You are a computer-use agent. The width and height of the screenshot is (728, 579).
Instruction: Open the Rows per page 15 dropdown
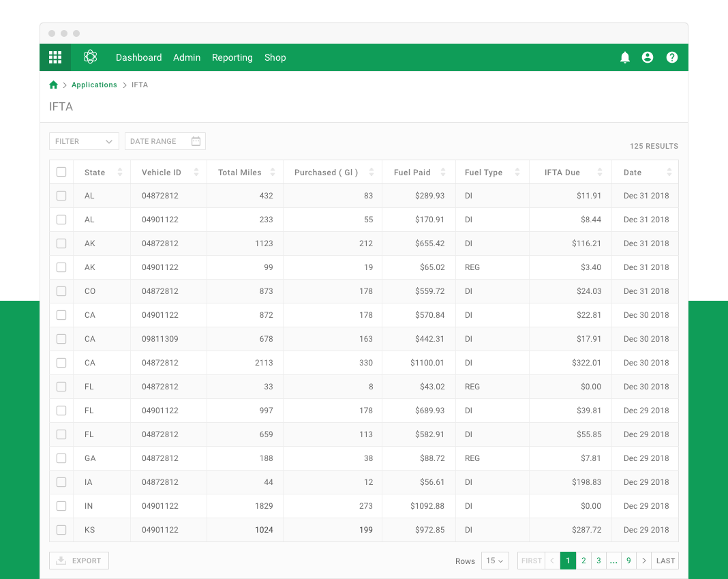pos(495,561)
